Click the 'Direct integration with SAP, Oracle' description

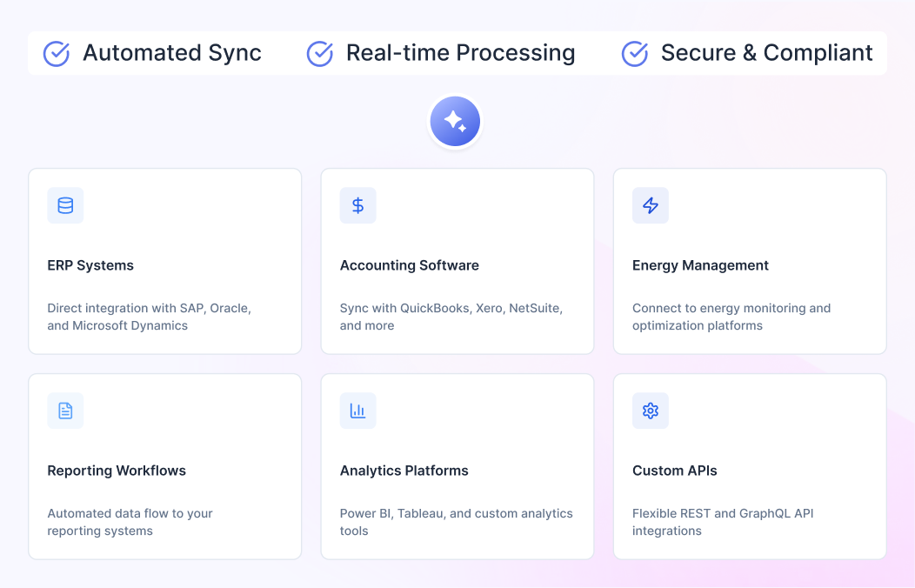(150, 317)
